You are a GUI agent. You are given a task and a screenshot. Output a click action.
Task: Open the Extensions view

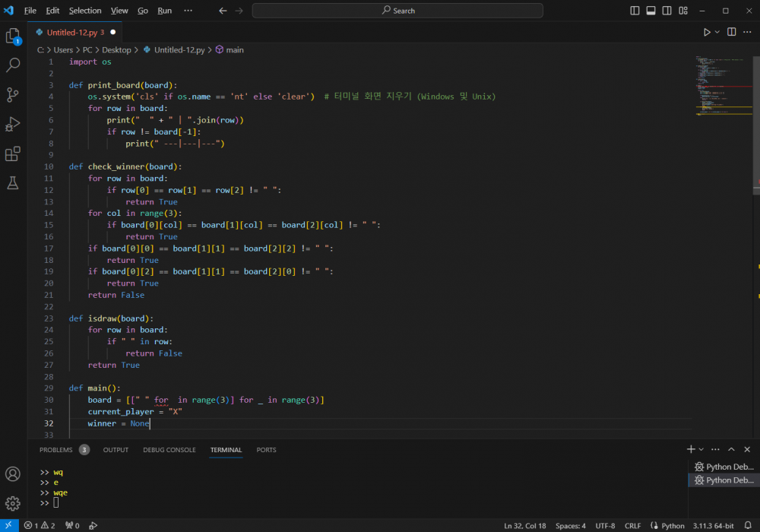[x=13, y=154]
